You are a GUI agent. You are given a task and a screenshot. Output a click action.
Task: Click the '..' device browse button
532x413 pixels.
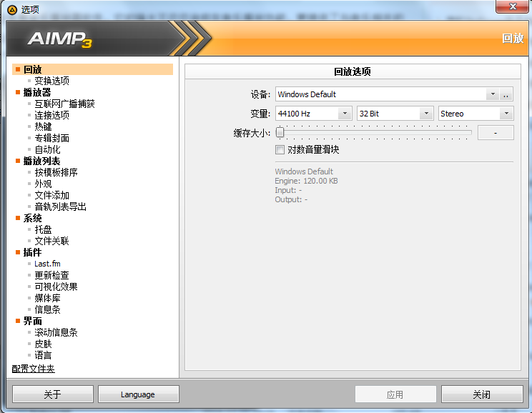pos(506,94)
